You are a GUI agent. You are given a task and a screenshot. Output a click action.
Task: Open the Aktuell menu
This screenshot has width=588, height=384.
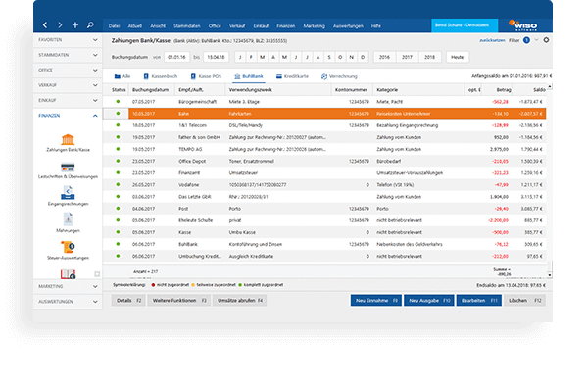click(x=135, y=25)
